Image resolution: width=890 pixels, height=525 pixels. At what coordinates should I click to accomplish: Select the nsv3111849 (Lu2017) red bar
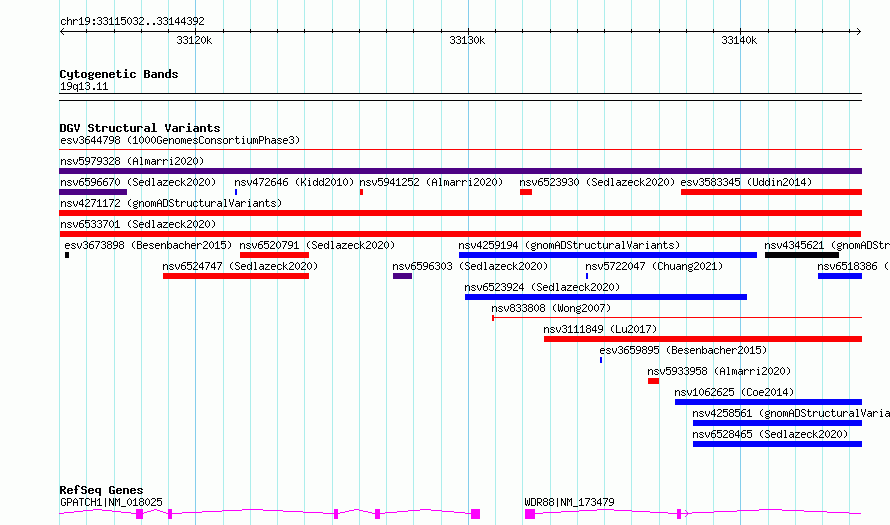(703, 339)
